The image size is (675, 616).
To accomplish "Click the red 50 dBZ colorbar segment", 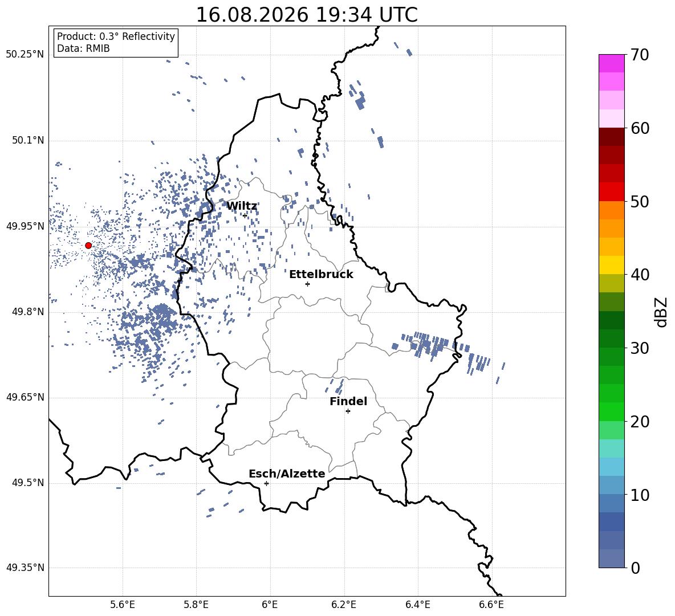I will [611, 192].
